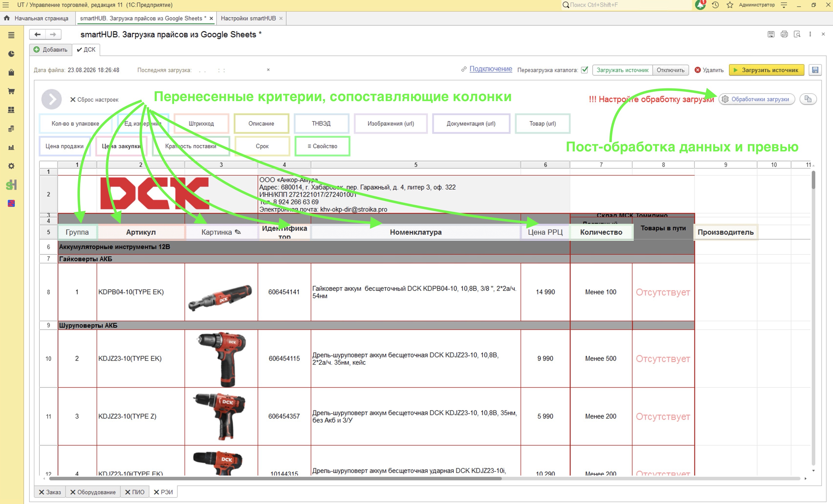Select the Кол-во в упаковке criterion tag
Image resolution: width=833 pixels, height=504 pixels.
(x=75, y=123)
